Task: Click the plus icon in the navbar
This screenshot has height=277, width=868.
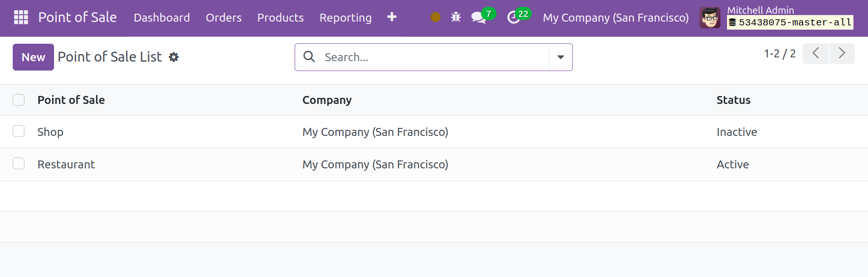Action: (391, 17)
